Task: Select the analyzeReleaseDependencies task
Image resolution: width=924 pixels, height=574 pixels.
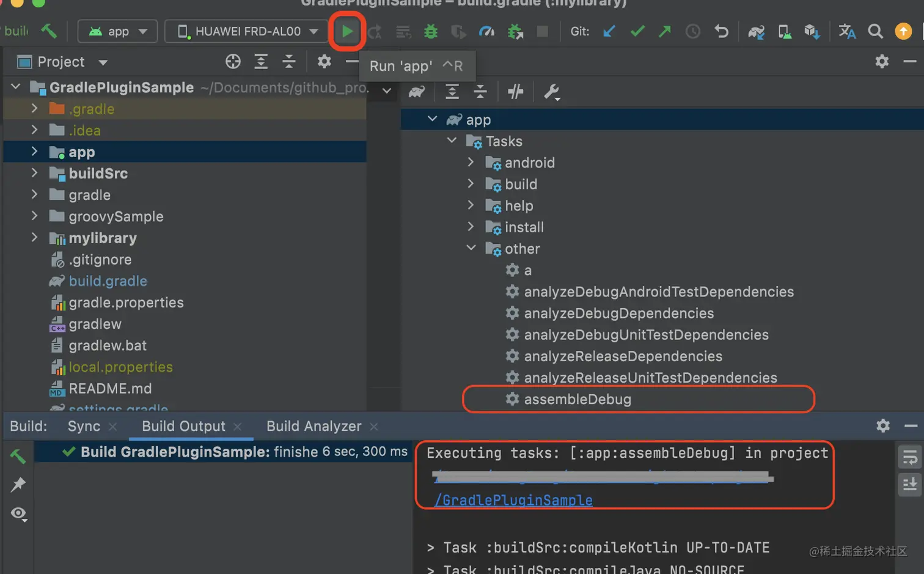Action: click(x=623, y=356)
